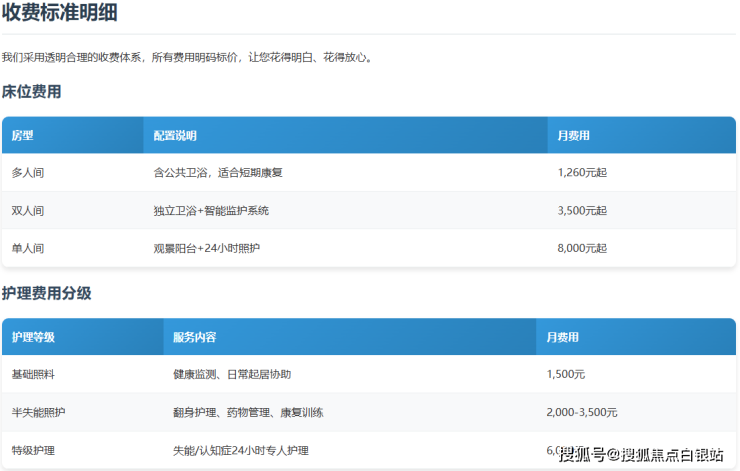This screenshot has height=471, width=740.
Task: Click the 房型 column header
Action: 23,135
